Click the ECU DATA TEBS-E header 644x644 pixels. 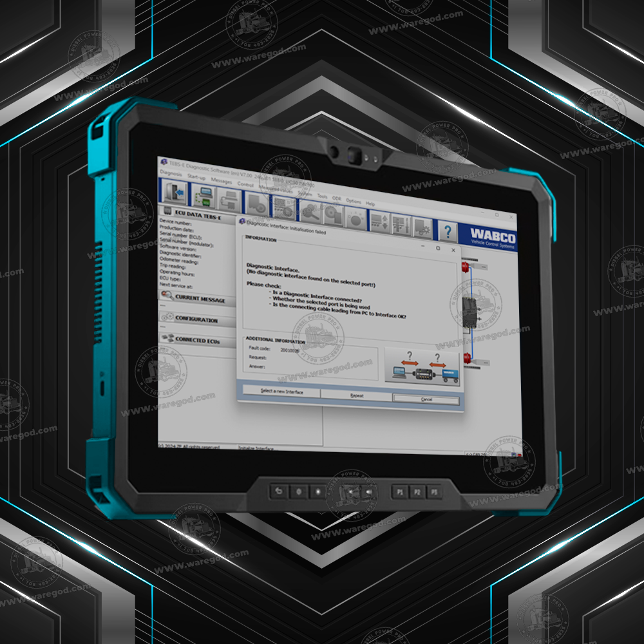[198, 213]
